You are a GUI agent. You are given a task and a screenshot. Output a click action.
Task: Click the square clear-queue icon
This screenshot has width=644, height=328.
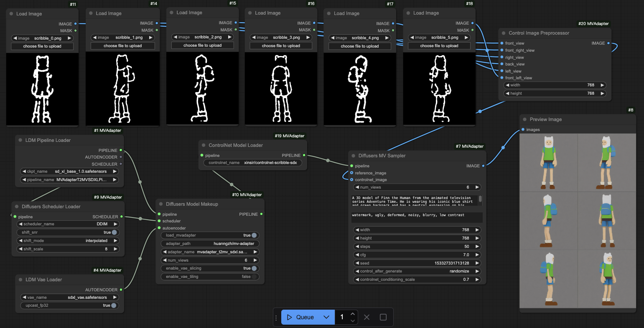point(383,317)
